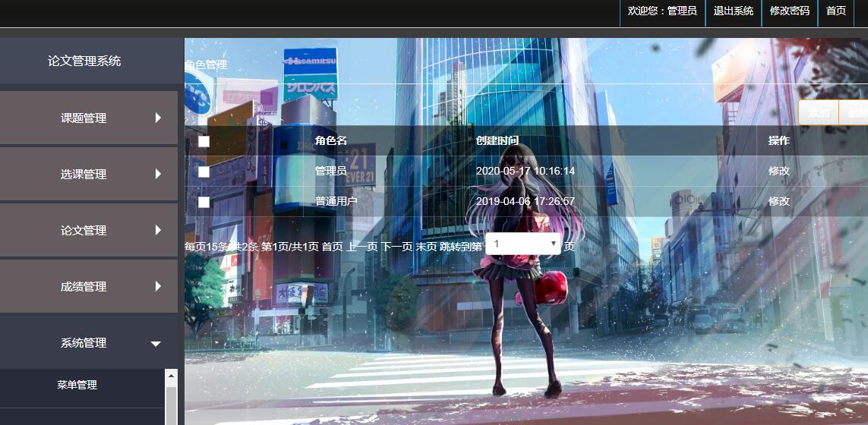Go to 下一页 in pagination
Image resolution: width=868 pixels, height=425 pixels.
(397, 247)
